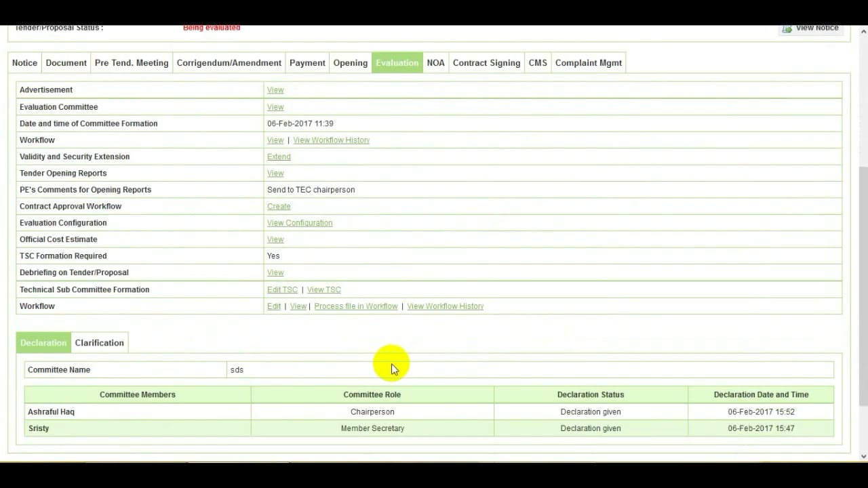This screenshot has height=488, width=868.
Task: View the Evaluation Committee
Action: tap(275, 107)
